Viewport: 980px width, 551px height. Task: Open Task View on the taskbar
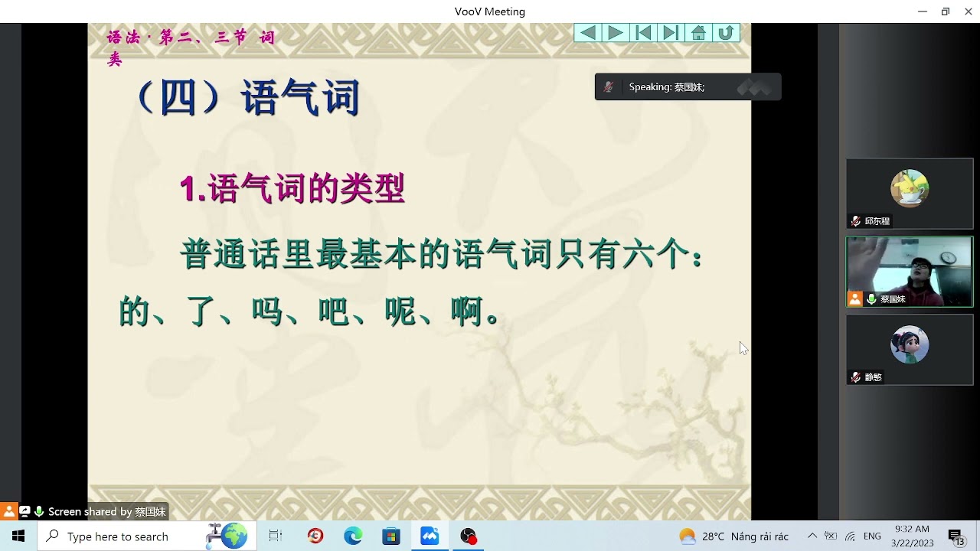pyautogui.click(x=276, y=536)
